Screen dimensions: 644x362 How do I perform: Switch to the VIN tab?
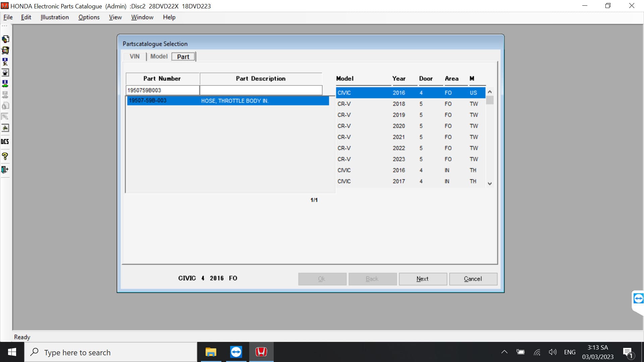pos(135,56)
